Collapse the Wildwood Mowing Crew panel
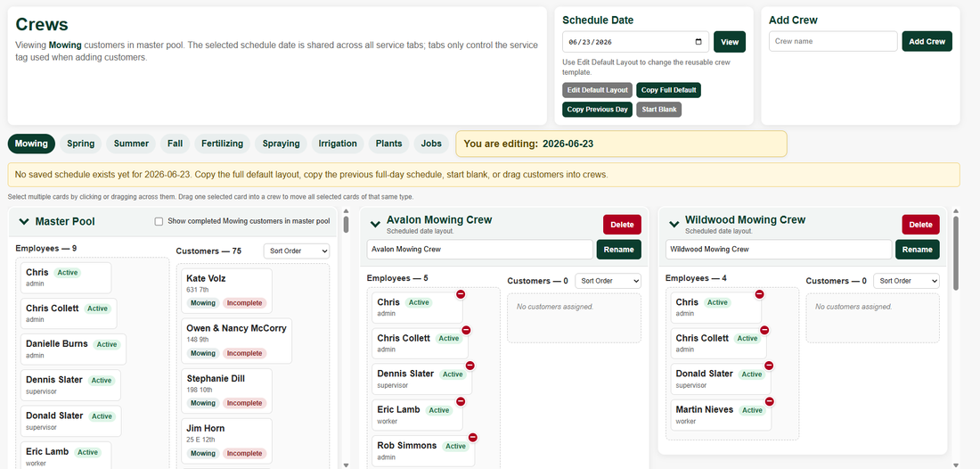This screenshot has height=469, width=980. coord(674,224)
